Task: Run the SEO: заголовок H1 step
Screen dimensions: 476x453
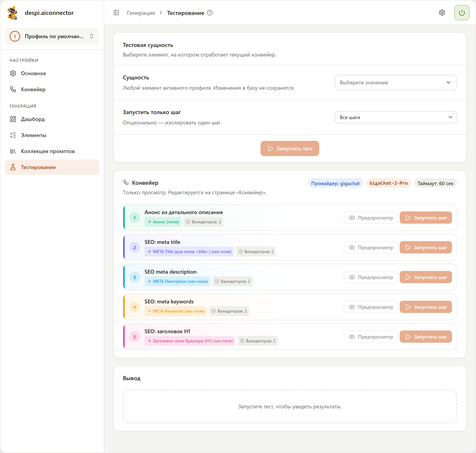Action: click(426, 337)
